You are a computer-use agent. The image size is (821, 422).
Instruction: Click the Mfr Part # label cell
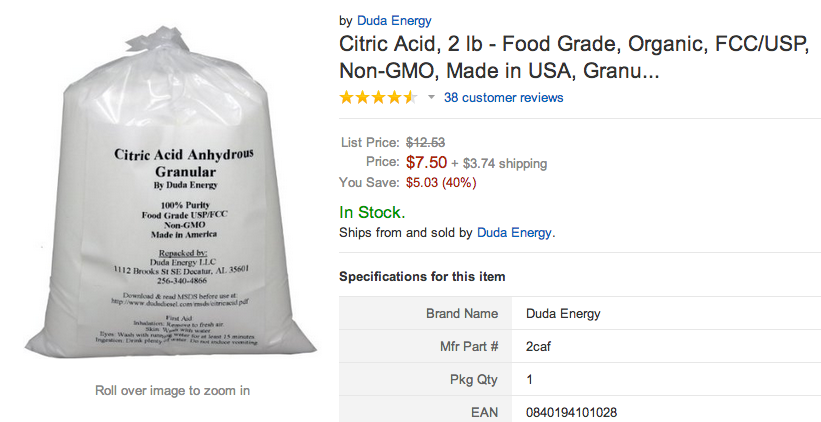[468, 347]
